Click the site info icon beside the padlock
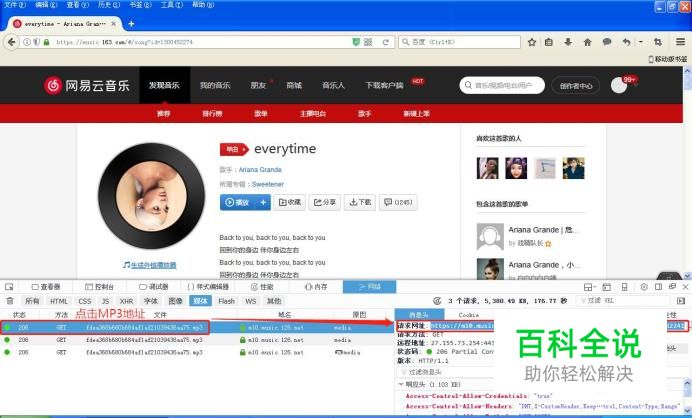The height and width of the screenshot is (418, 692). click(x=27, y=42)
